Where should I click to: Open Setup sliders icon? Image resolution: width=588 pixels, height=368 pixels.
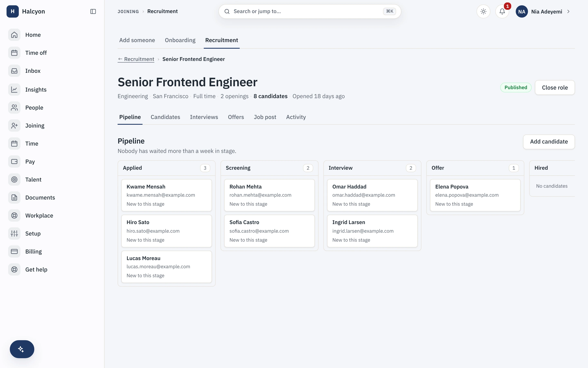(x=14, y=234)
